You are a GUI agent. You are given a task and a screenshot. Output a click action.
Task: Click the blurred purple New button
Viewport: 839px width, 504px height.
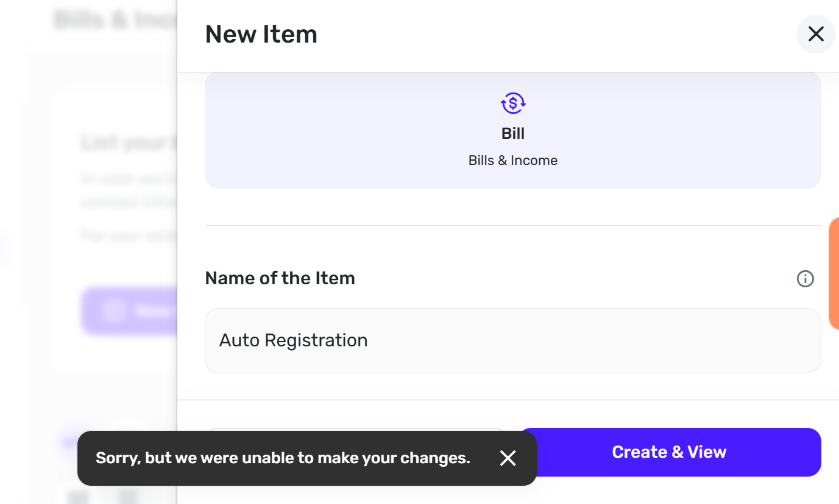(x=129, y=311)
